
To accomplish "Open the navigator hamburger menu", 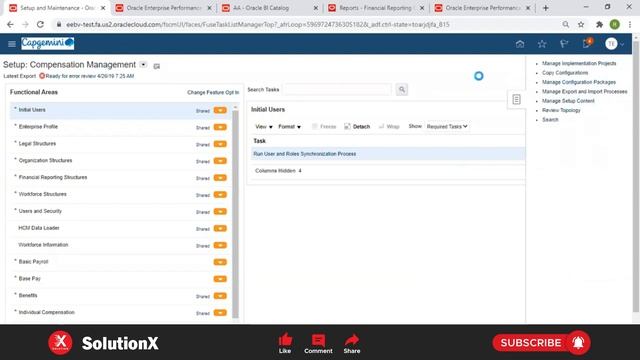I will click(x=11, y=44).
